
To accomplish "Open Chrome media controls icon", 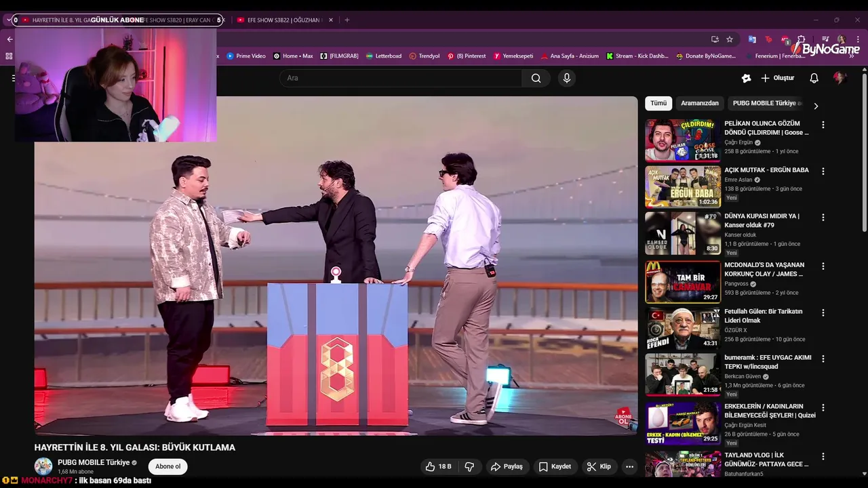I will (x=825, y=39).
